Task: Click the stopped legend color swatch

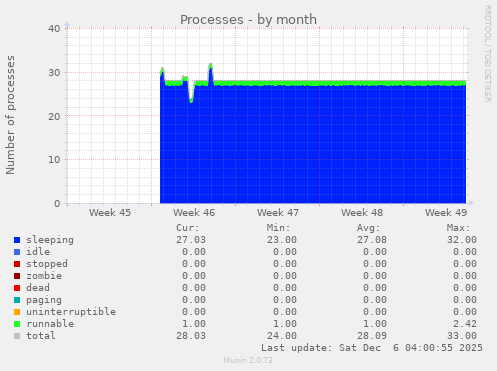Action: pos(17,264)
